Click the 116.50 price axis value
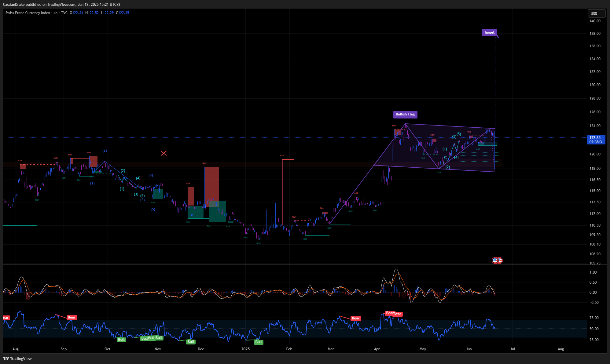The height and width of the screenshot is (364, 610). (595, 180)
